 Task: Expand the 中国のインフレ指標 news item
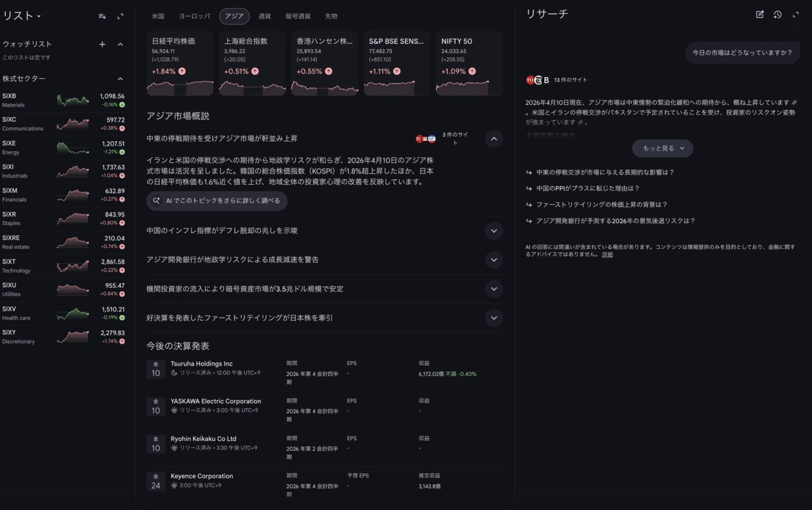[494, 231]
